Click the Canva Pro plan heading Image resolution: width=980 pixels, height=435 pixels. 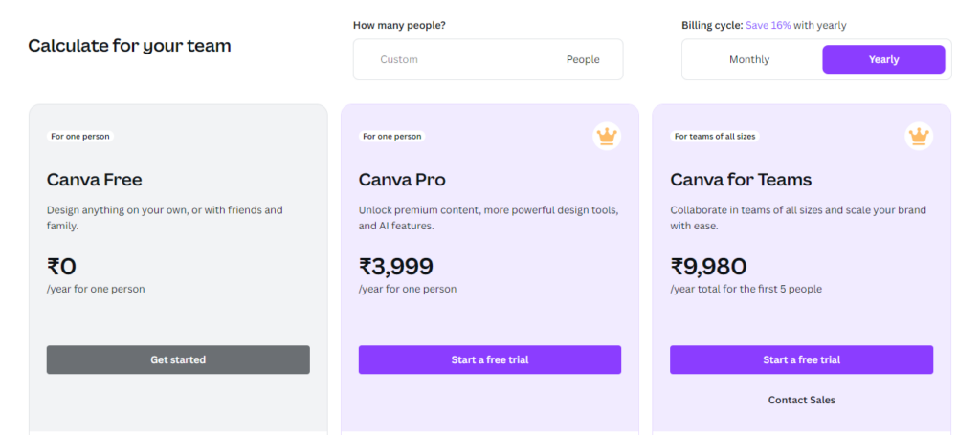402,180
